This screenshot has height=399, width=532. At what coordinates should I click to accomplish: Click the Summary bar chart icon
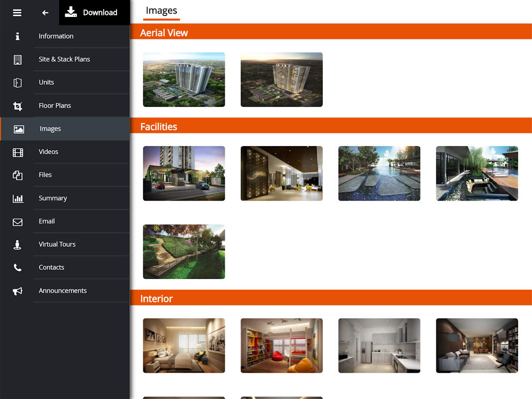[17, 199]
